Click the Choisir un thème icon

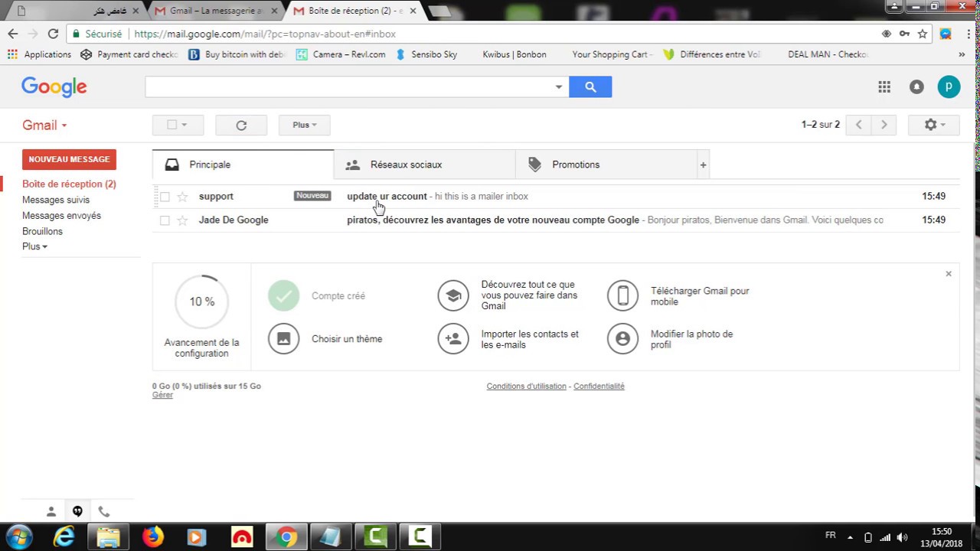coord(283,339)
